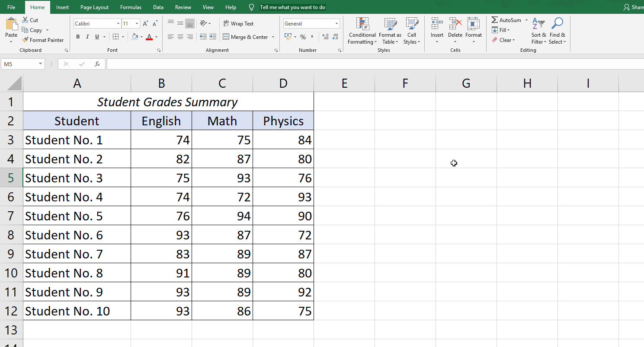Toggle underline formatting
Image resolution: width=644 pixels, height=347 pixels.
pos(96,37)
